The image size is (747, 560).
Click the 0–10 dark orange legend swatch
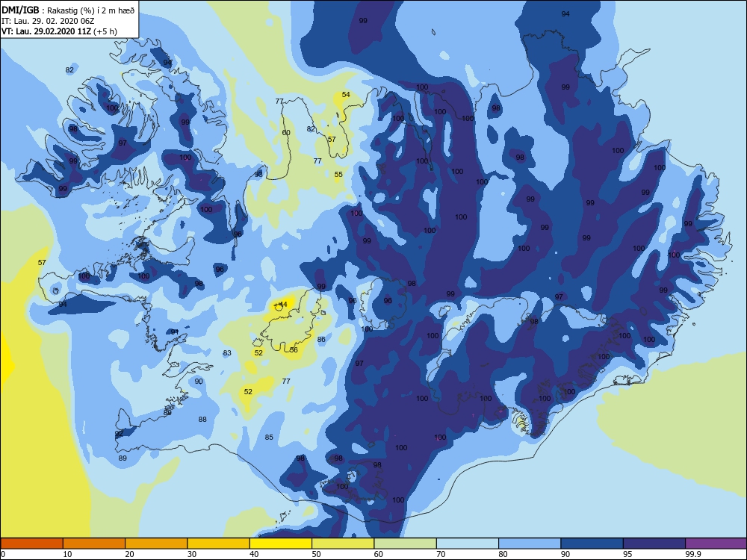[x=31, y=544]
